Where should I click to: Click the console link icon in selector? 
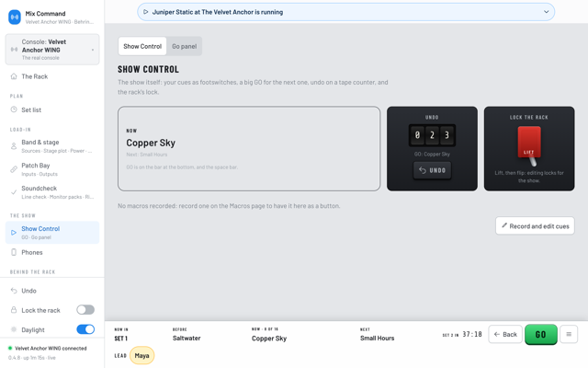[14, 50]
